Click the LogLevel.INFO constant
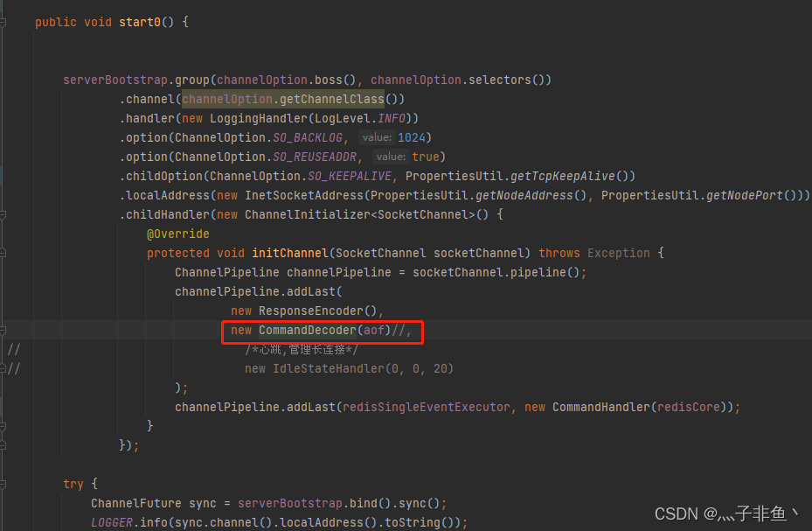The image size is (812, 531). [360, 118]
